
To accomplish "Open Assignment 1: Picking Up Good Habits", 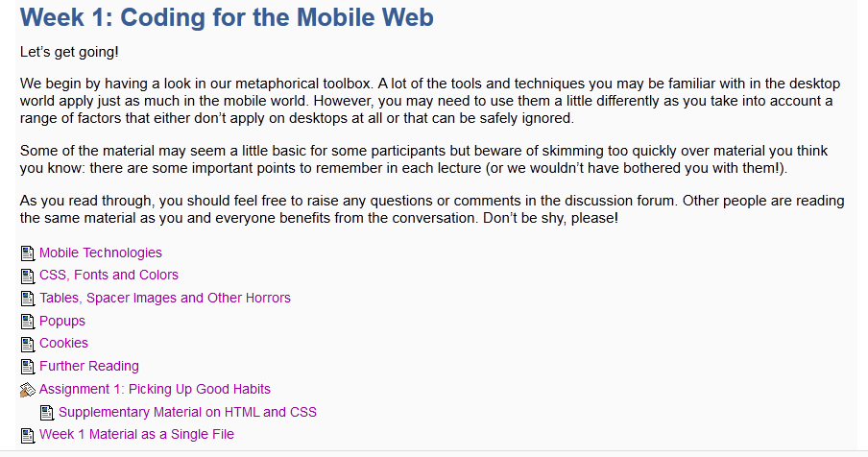I will click(155, 390).
